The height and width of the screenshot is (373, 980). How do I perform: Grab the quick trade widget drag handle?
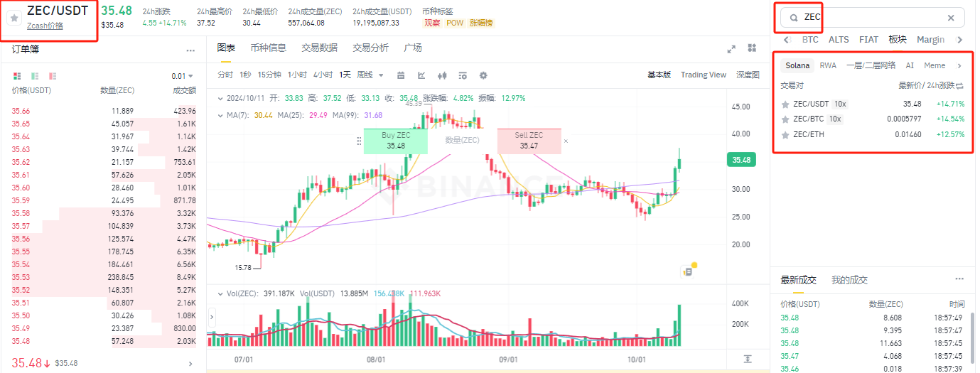click(359, 141)
